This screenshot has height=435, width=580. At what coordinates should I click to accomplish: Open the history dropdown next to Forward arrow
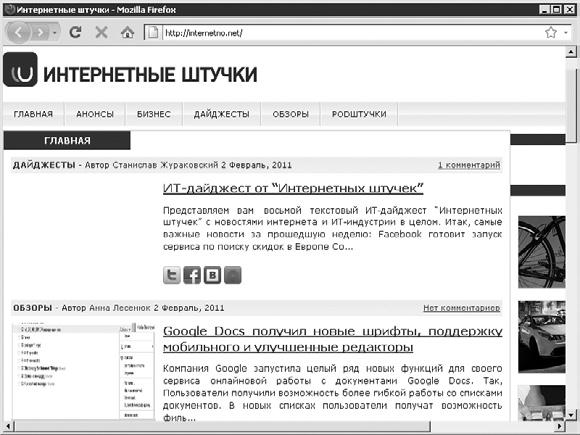coord(54,33)
